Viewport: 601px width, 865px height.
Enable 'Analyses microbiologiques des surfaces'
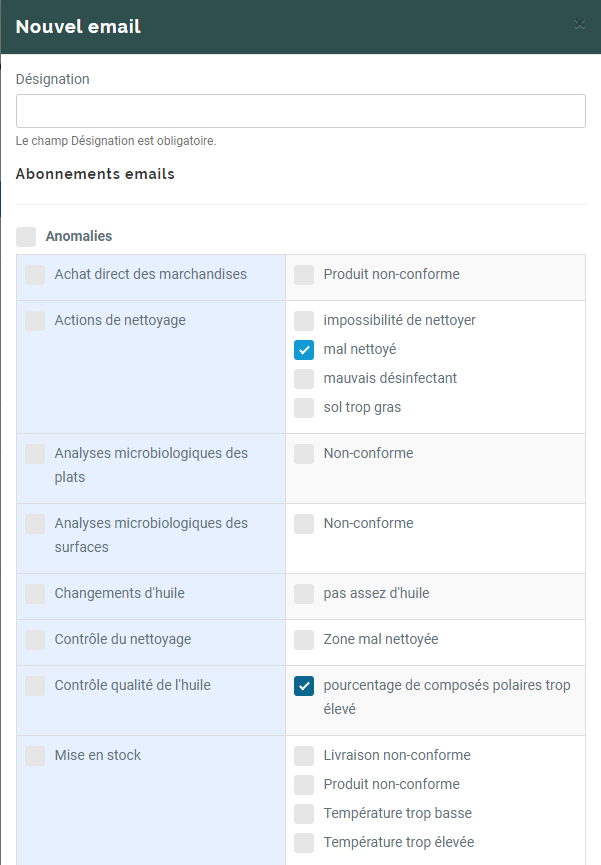(x=34, y=524)
